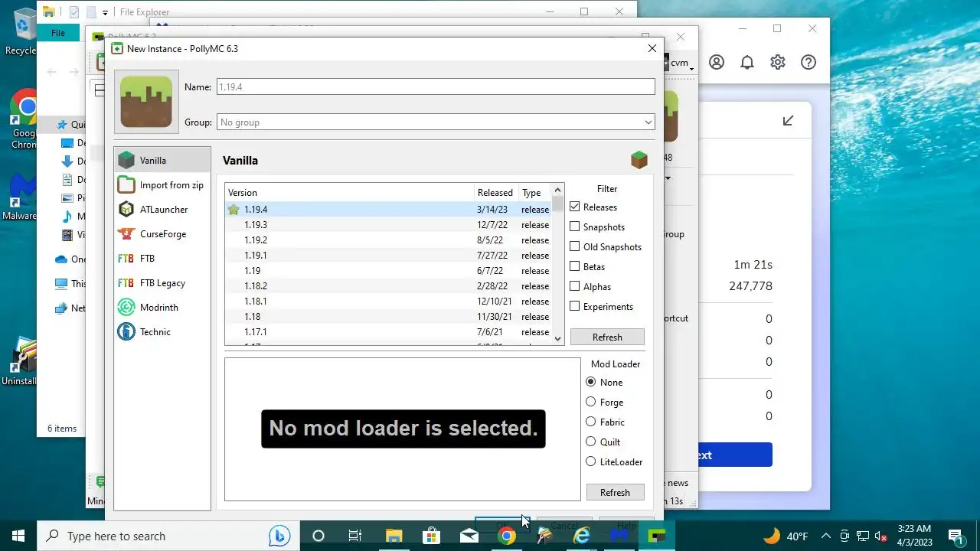
Task: Open Malwarebytes desktop shortcut
Action: point(21,197)
